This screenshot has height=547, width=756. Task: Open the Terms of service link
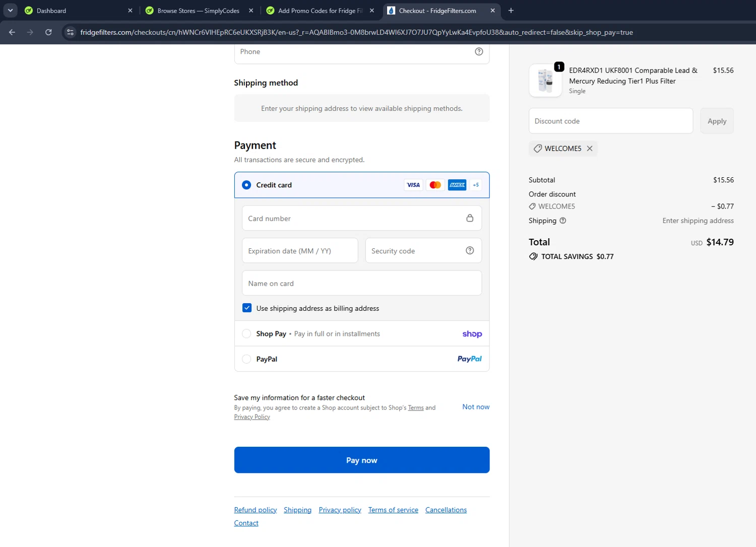pyautogui.click(x=393, y=510)
